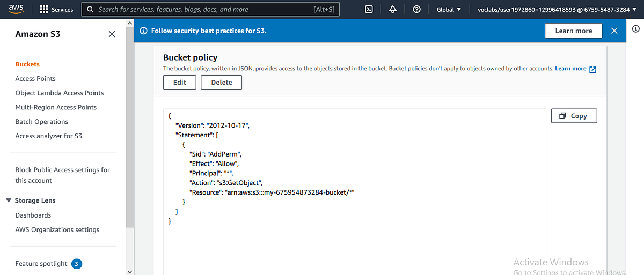Open the notifications bell
Image resolution: width=644 pixels, height=275 pixels.
(x=392, y=9)
